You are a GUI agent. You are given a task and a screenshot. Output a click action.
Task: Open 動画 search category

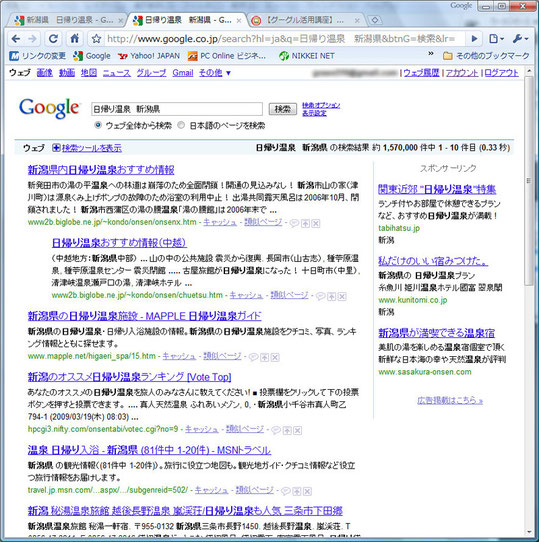[x=67, y=73]
